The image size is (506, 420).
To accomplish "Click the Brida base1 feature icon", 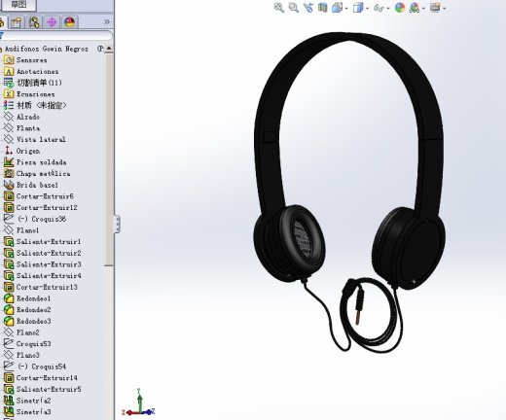I will [9, 185].
